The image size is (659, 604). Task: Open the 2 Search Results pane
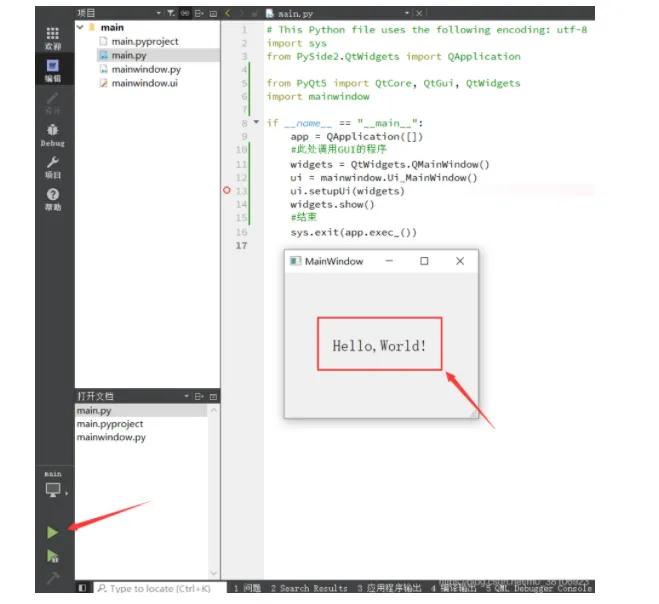click(309, 588)
